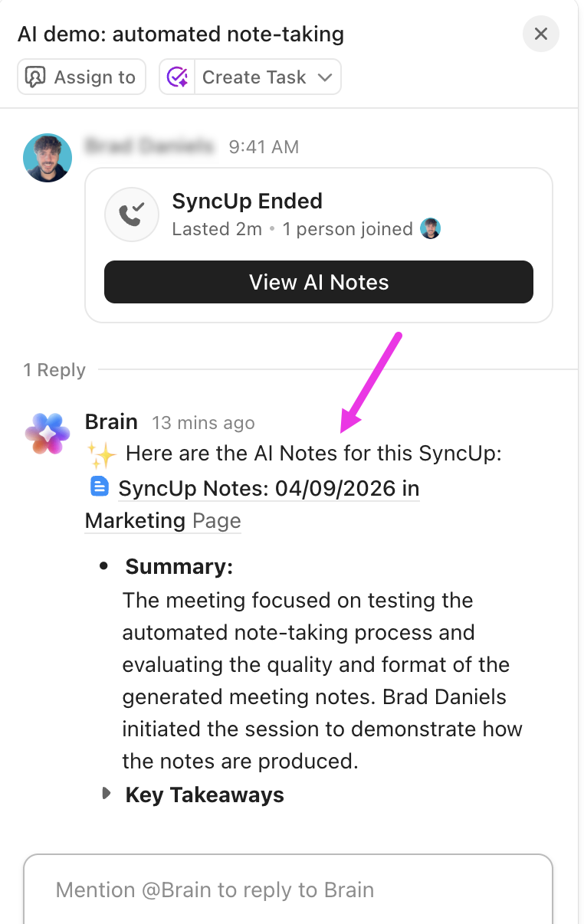This screenshot has width=584, height=924.
Task: Click the 9:41 AM message timestamp
Action: pos(263,147)
